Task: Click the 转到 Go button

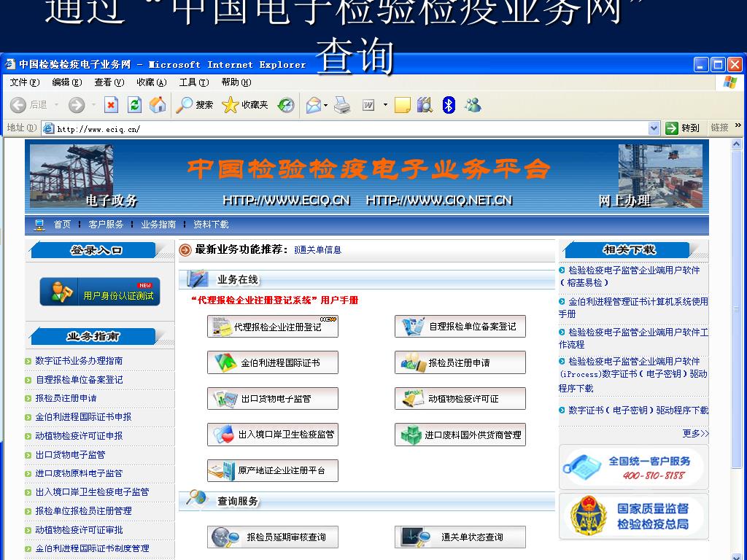Action: coord(683,128)
